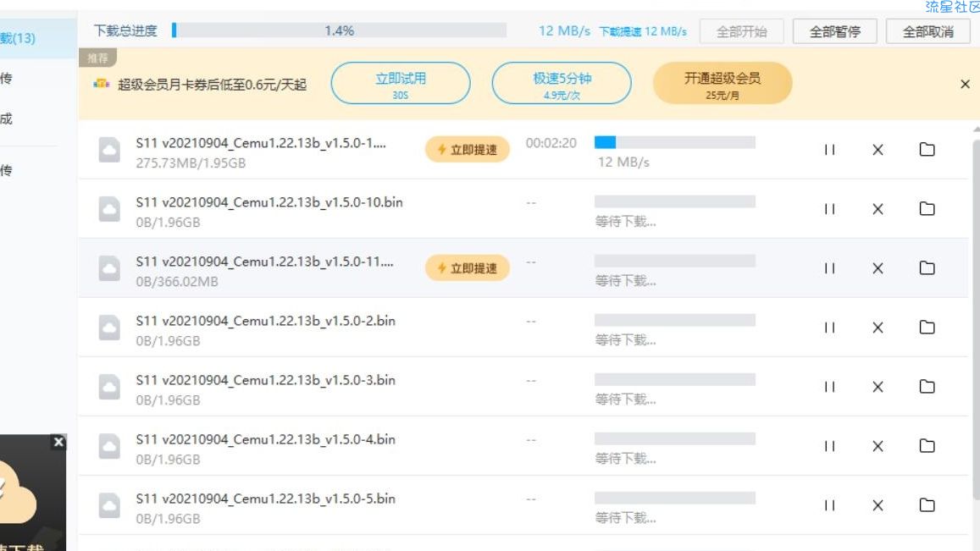Image resolution: width=980 pixels, height=551 pixels.
Task: Open folder for Cemu1.22.13b_v1.5.0-4.bin
Action: tap(927, 445)
